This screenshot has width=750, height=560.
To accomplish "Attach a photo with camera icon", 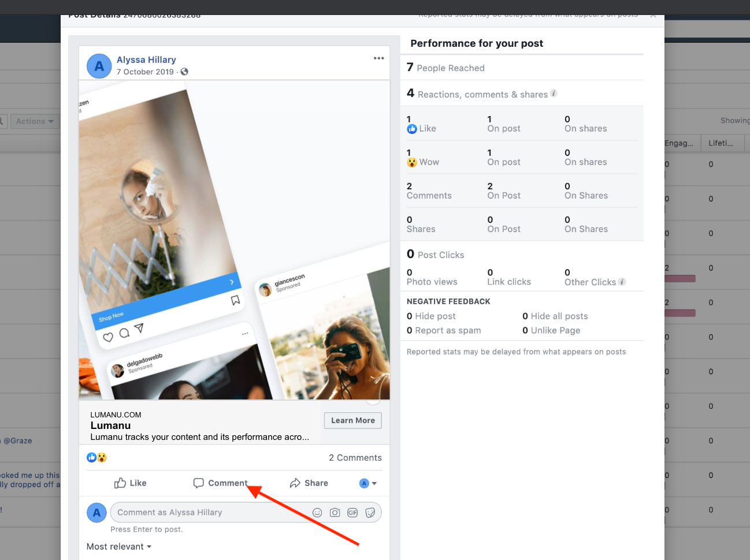I will tap(335, 513).
